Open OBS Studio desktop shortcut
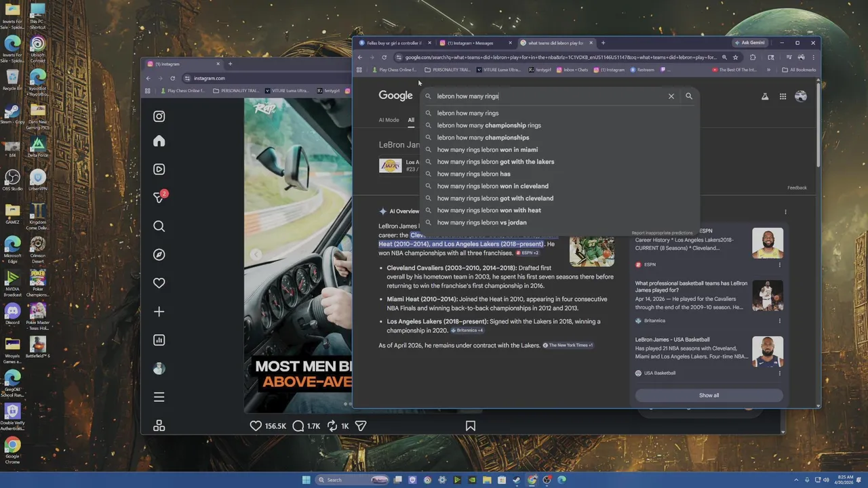The height and width of the screenshot is (488, 868). coord(12,181)
